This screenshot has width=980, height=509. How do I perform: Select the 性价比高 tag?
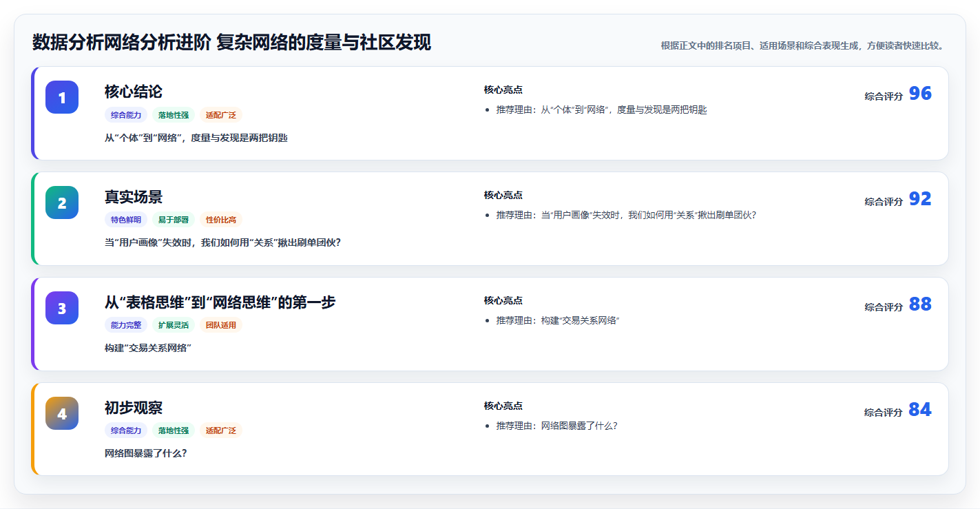coord(221,220)
